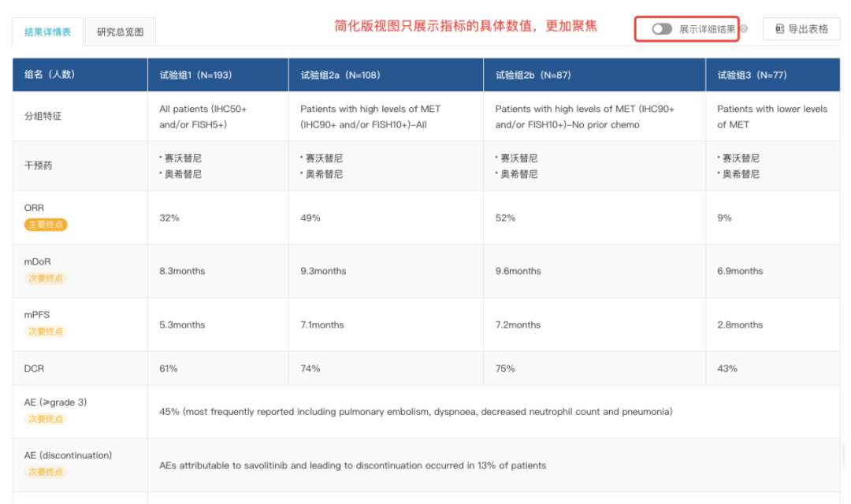Click the mDoR value 9.6months
The height and width of the screenshot is (504, 851).
click(x=518, y=271)
